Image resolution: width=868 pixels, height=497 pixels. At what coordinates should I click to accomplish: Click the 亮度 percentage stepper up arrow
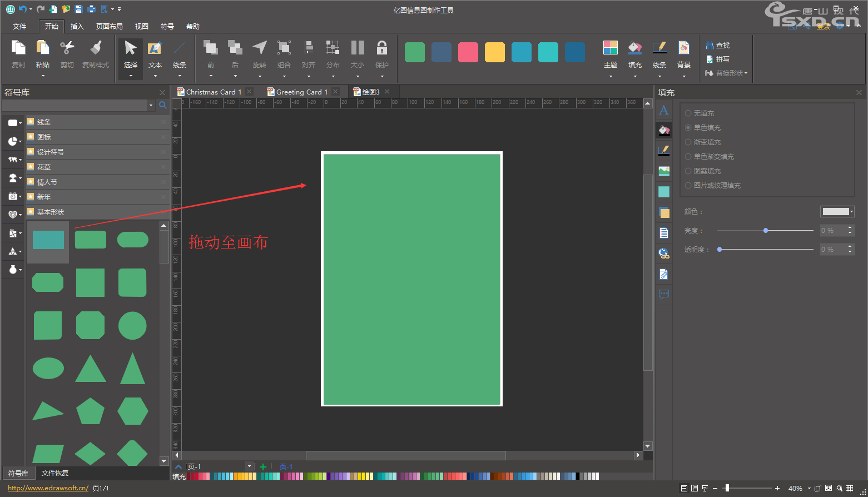[850, 227]
